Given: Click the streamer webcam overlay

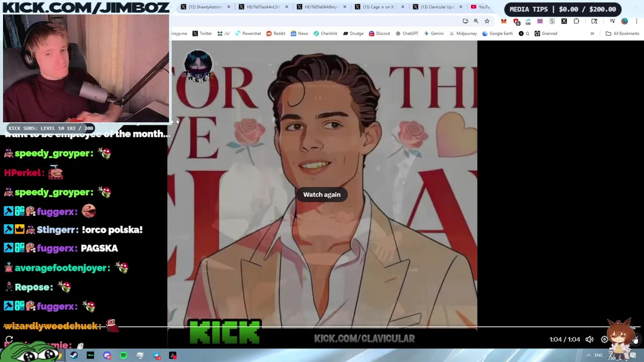Looking at the screenshot, I should (x=86, y=68).
